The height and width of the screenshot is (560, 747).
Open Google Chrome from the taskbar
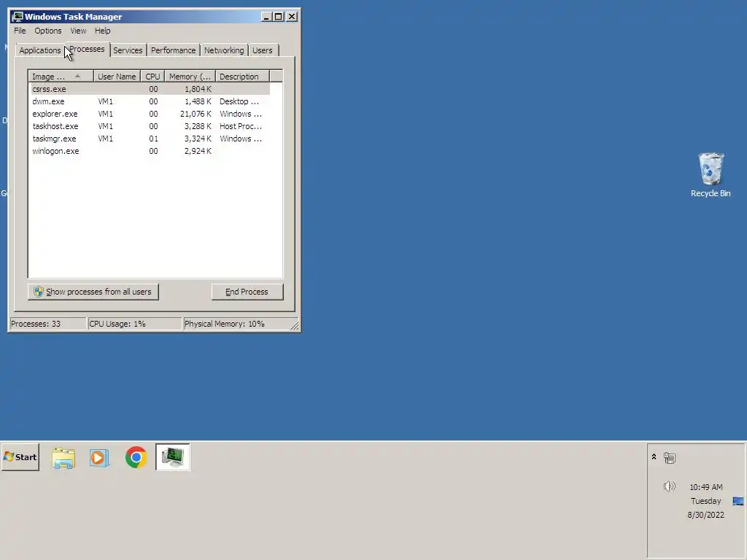(136, 458)
